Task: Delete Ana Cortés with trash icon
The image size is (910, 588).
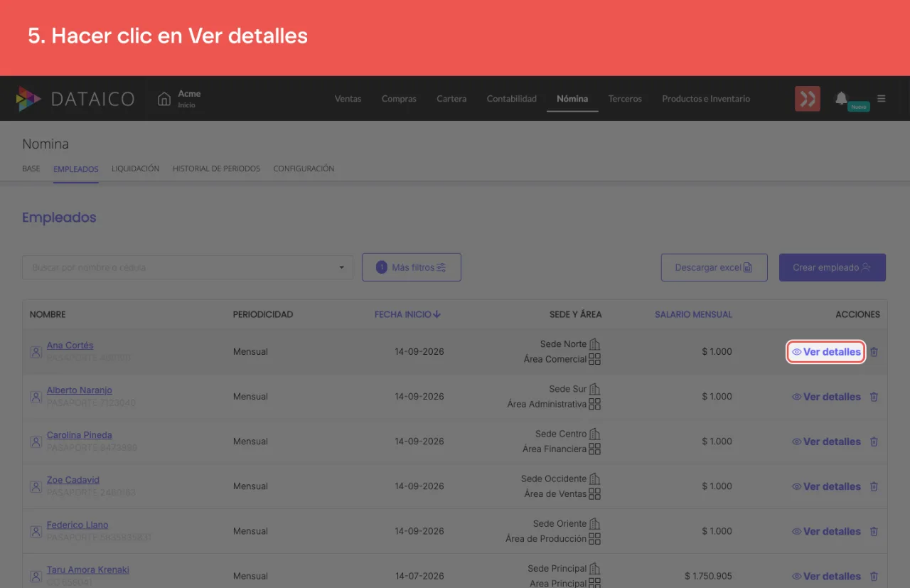Action: (x=874, y=352)
